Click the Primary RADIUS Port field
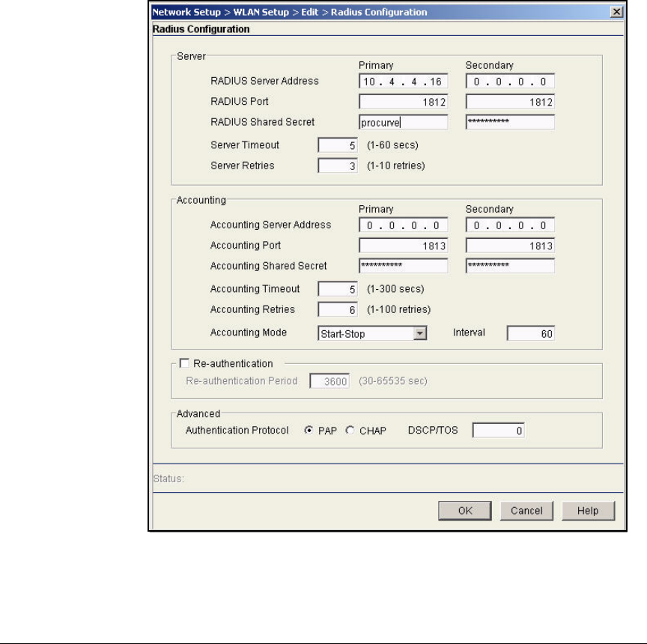Viewport: 647px width, 644px height. click(404, 102)
